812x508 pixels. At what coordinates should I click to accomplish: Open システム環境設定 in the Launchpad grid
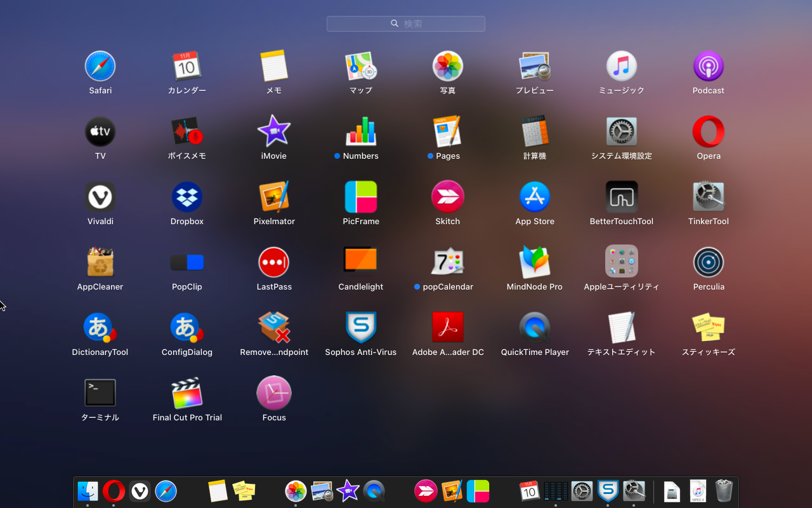pos(622,131)
